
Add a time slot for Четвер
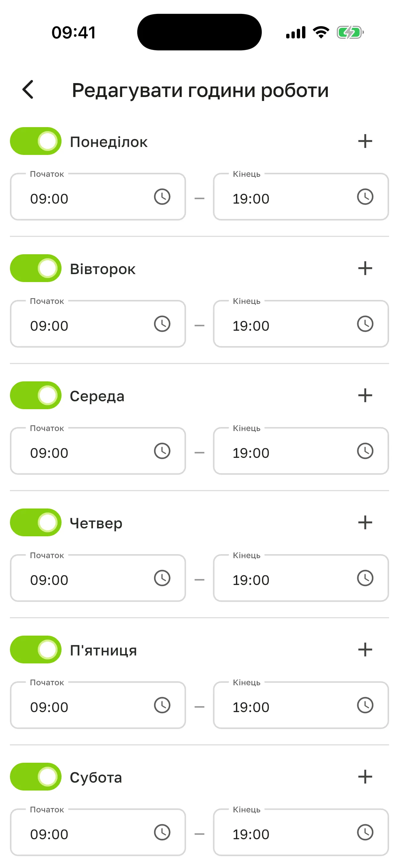pos(365,523)
